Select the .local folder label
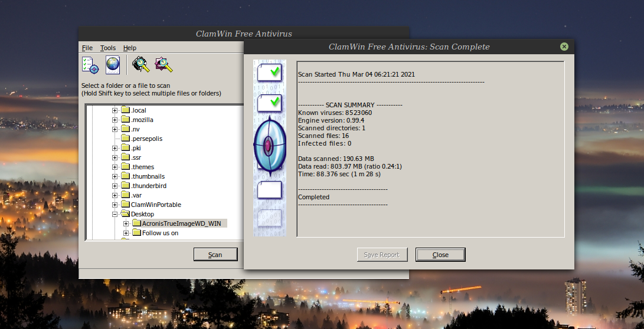 [139, 110]
